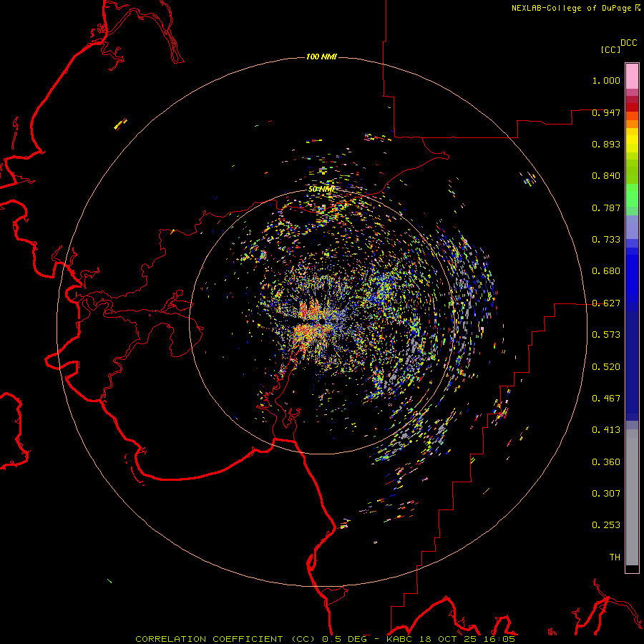Viewport: 644px width, 644px height.
Task: Click the TH threshold label on scale
Action: click(615, 557)
